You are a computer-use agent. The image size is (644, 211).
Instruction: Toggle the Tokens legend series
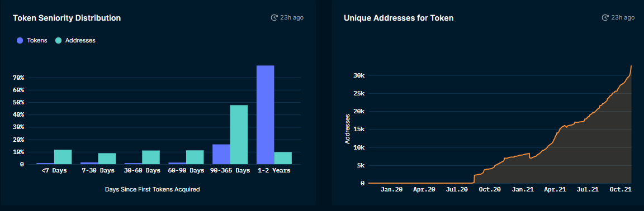[32, 40]
